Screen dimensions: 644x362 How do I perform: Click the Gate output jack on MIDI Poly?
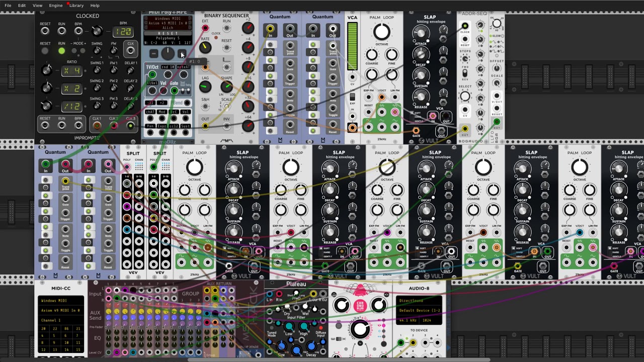coord(174,91)
